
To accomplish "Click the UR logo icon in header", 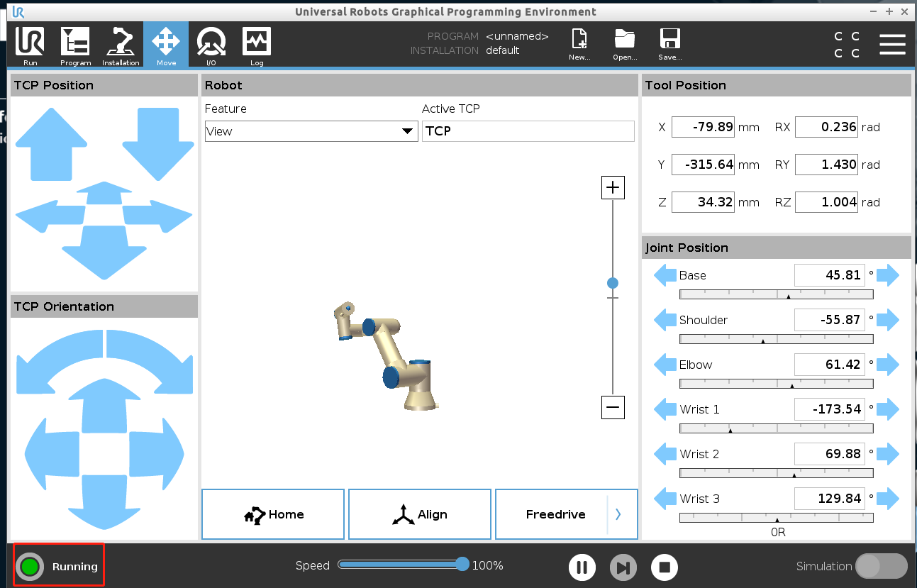I will click(x=18, y=11).
